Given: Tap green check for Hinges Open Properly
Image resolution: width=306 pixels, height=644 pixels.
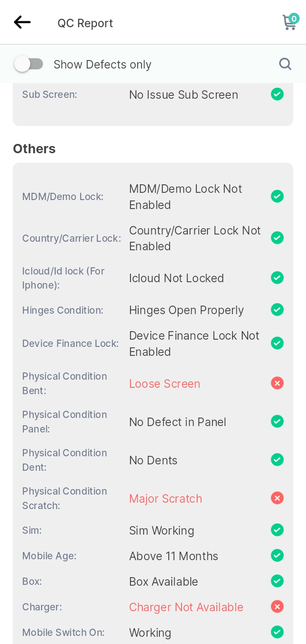Looking at the screenshot, I should (277, 310).
